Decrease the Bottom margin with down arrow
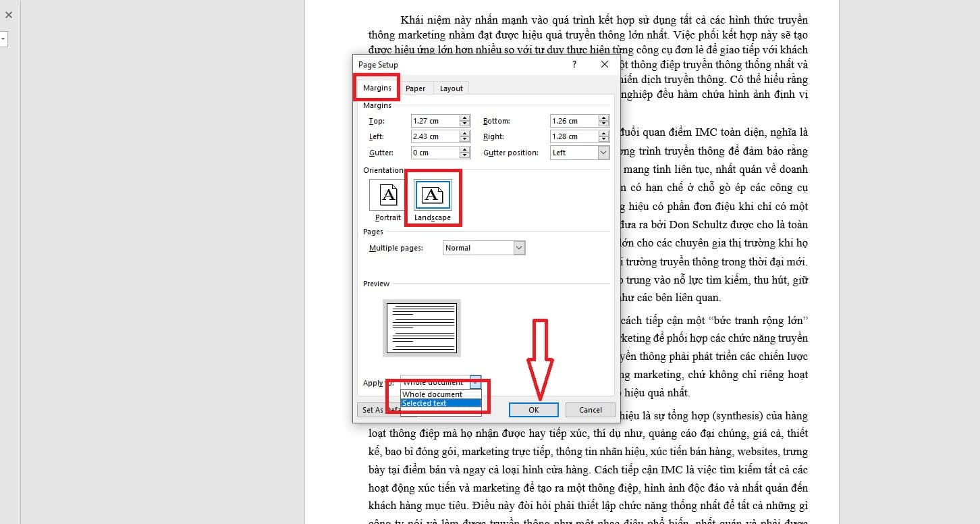980x524 pixels. coord(604,124)
